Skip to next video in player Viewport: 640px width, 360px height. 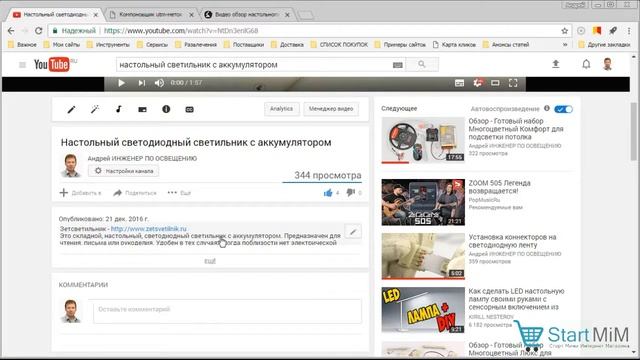[141, 83]
